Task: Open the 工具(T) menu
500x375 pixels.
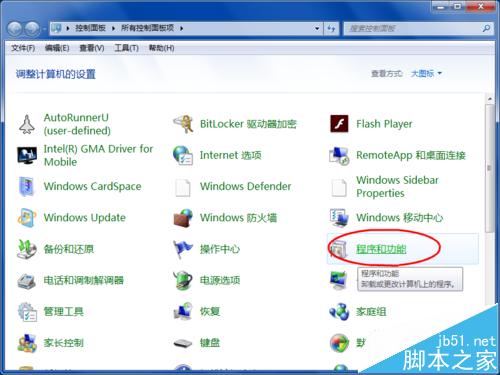Action: (126, 48)
